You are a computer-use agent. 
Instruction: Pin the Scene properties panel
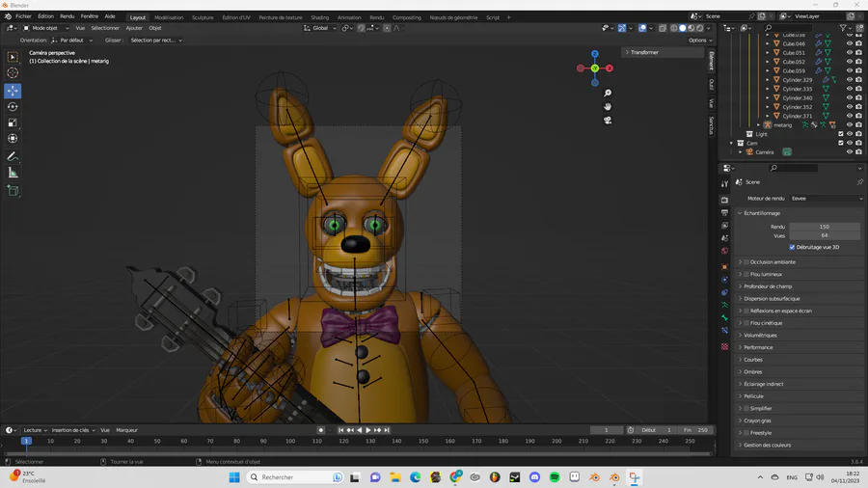click(x=859, y=181)
